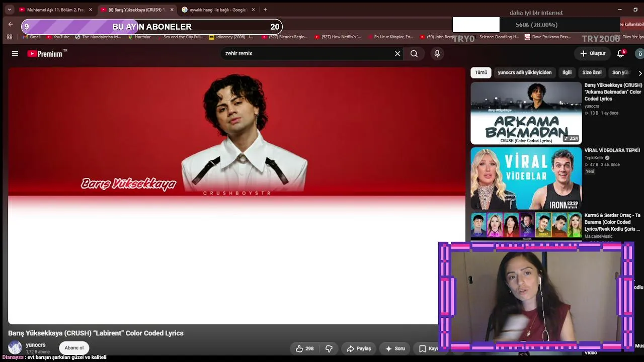Click the magnifying glass search button

click(414, 54)
